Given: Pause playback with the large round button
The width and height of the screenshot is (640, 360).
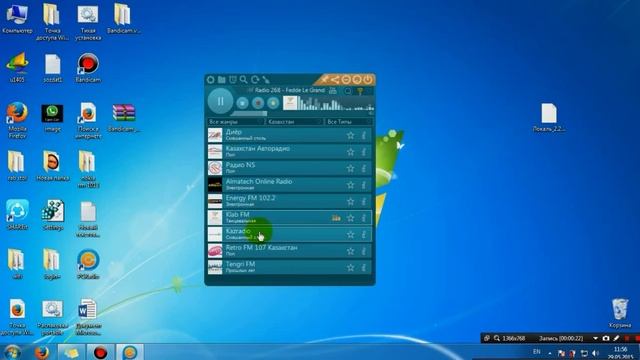Looking at the screenshot, I should coord(220,101).
